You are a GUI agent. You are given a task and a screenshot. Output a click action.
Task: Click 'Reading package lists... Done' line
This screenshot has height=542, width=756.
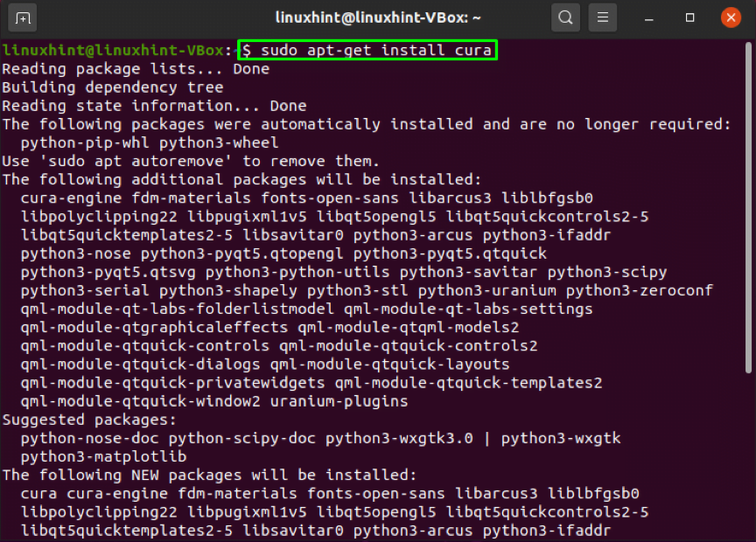tap(136, 69)
